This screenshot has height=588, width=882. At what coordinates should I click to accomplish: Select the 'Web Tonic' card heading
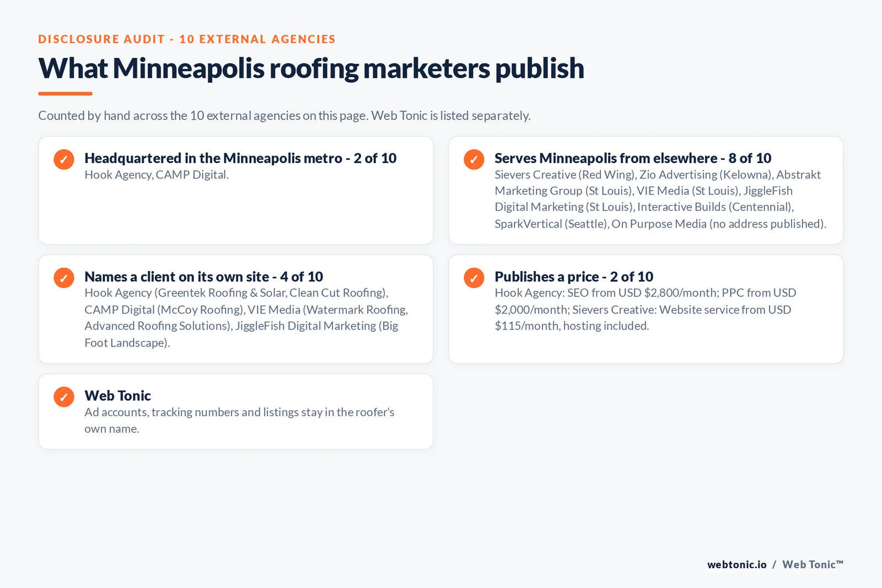[117, 396]
